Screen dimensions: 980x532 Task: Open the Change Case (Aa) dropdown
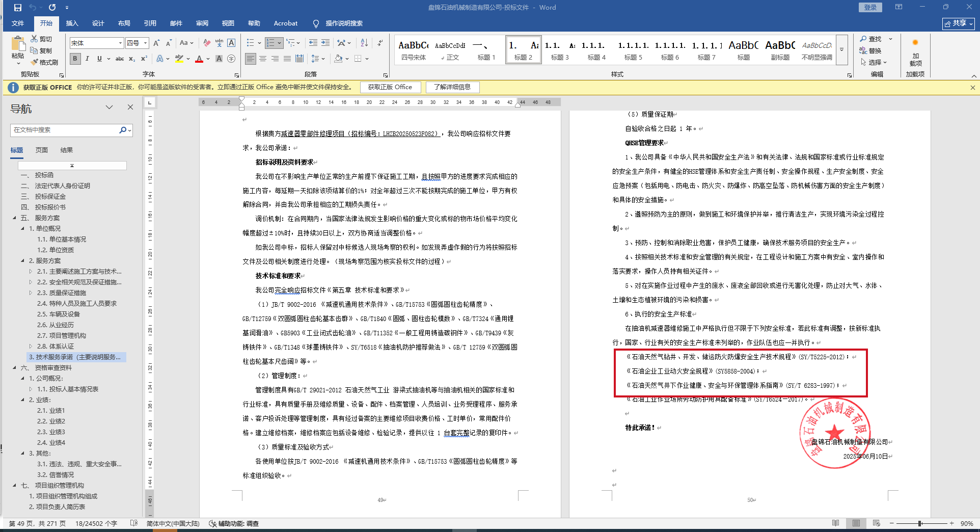pos(186,43)
